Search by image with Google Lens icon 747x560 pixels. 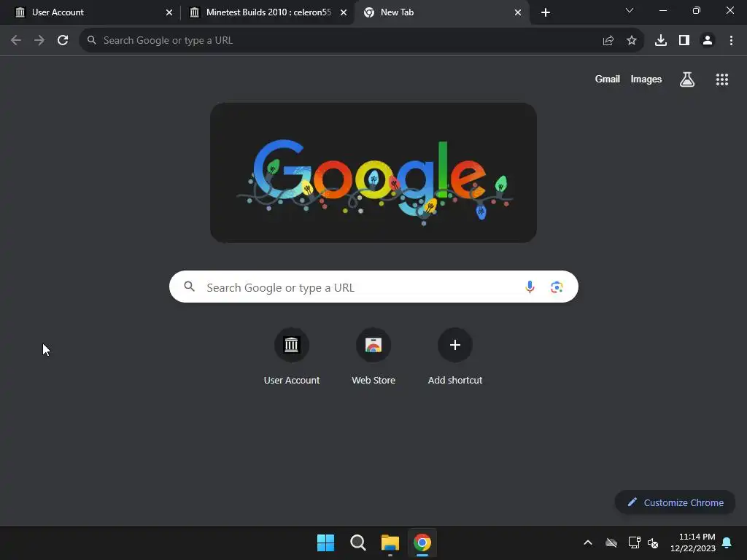click(x=557, y=287)
